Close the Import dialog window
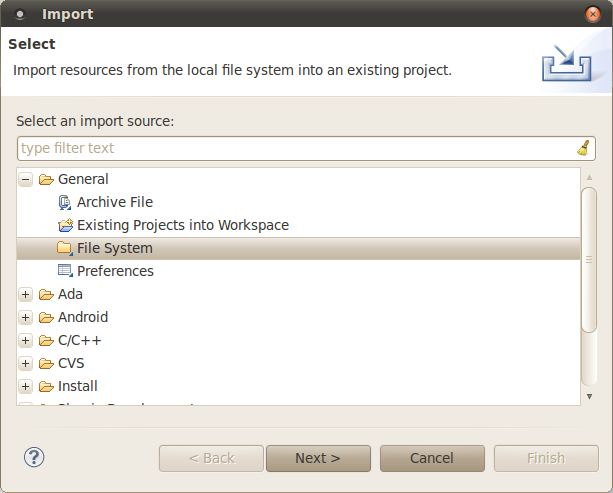This screenshot has height=493, width=613. click(x=593, y=14)
